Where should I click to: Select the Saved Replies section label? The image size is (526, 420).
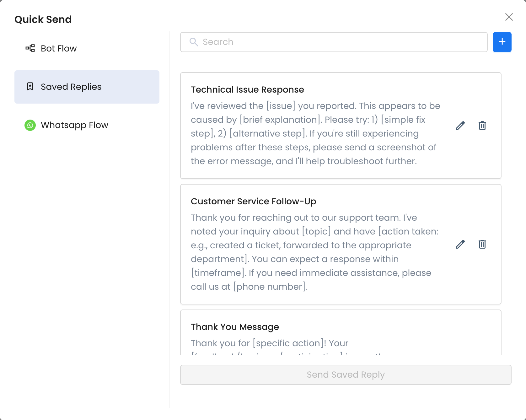(x=71, y=87)
